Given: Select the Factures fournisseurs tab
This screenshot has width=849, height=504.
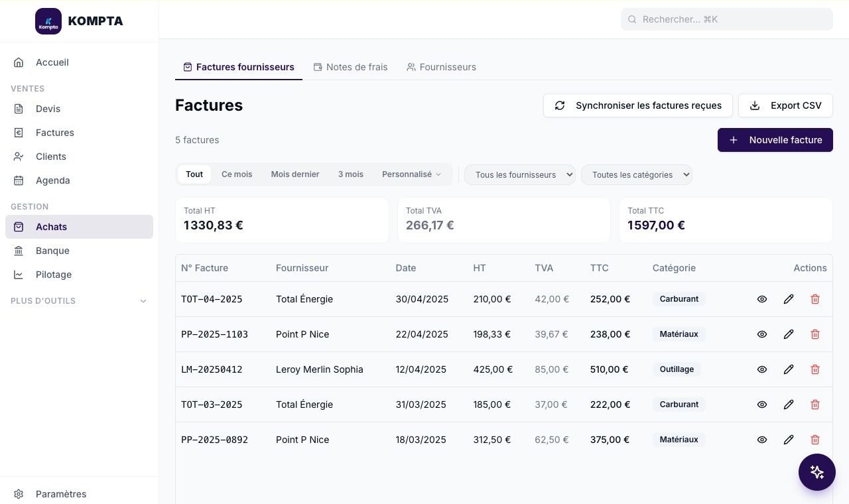Looking at the screenshot, I should pyautogui.click(x=239, y=67).
